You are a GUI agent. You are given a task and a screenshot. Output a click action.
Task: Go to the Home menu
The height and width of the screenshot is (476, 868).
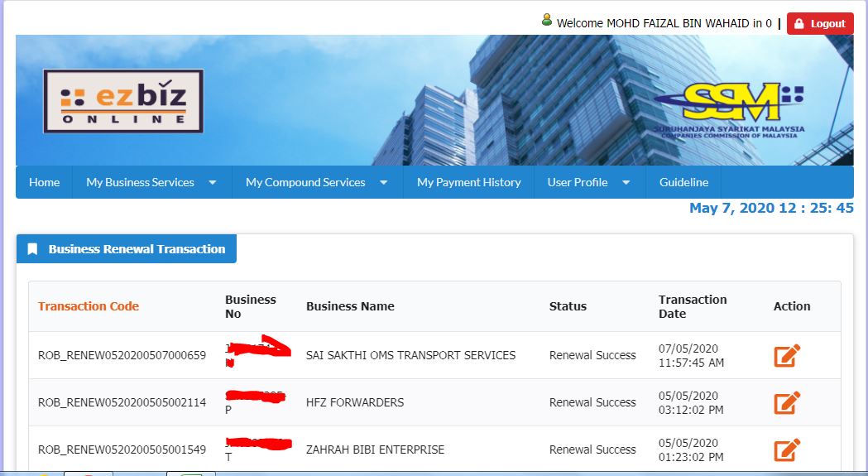coord(45,182)
